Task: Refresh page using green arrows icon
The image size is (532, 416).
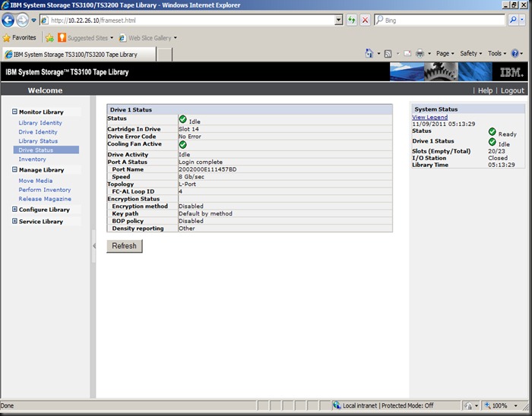Action: click(352, 20)
